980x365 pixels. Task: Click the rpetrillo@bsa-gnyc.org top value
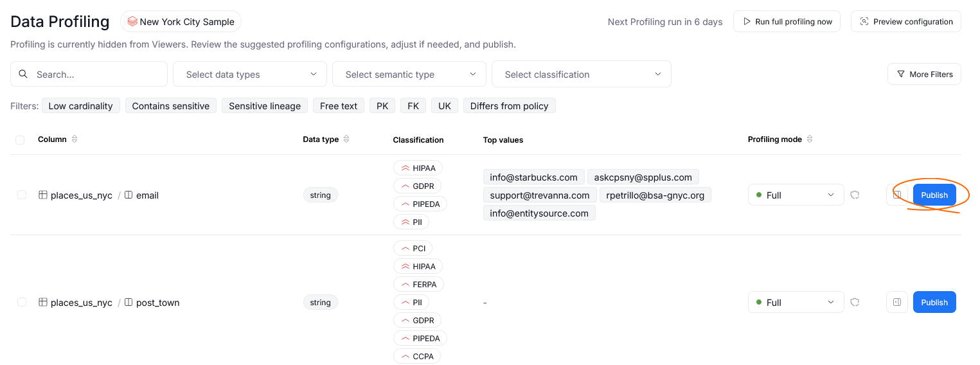(x=655, y=195)
